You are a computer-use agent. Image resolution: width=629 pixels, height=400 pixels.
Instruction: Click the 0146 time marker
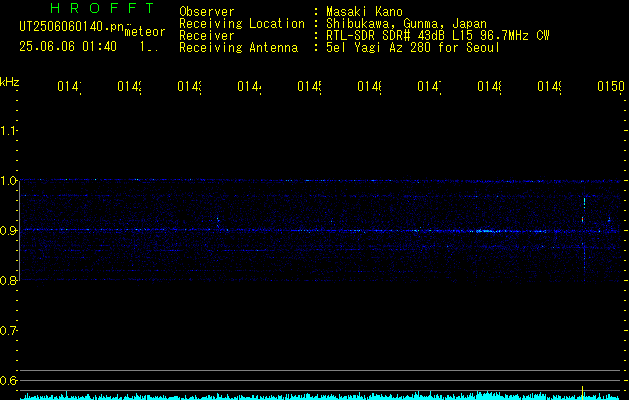[x=369, y=86]
